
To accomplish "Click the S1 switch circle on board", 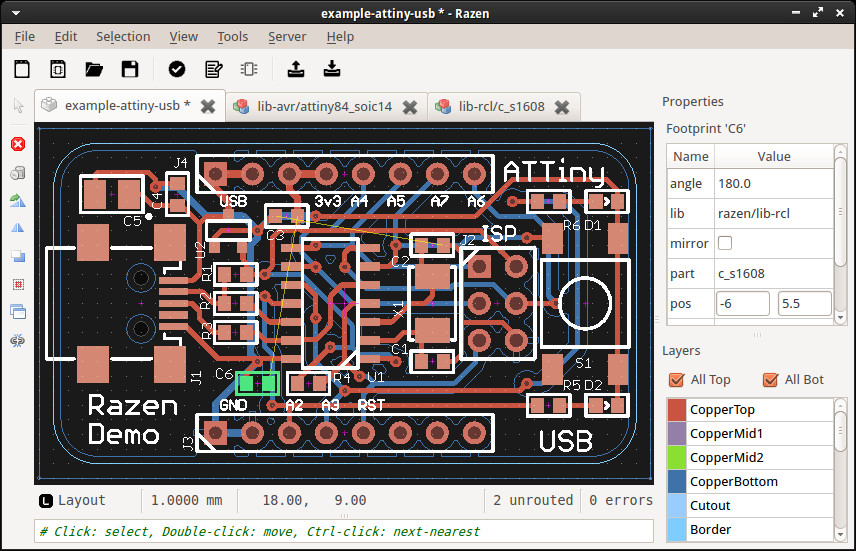I will click(585, 304).
